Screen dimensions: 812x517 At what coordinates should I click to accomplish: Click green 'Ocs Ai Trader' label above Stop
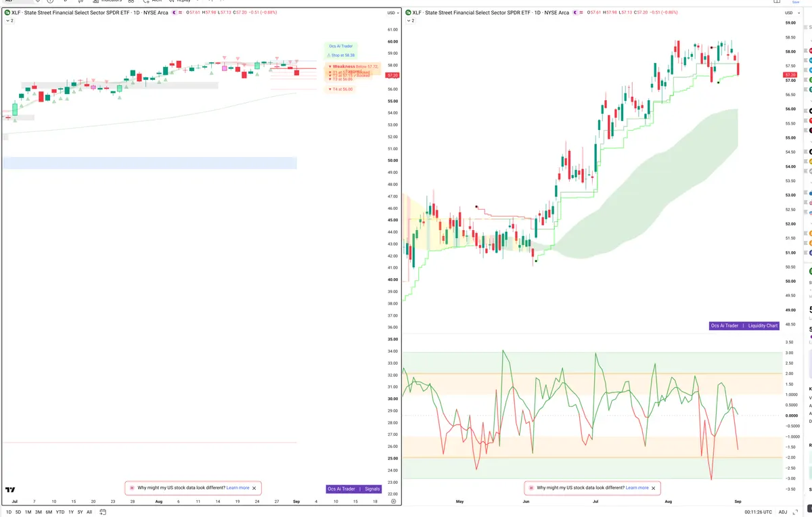(x=341, y=46)
